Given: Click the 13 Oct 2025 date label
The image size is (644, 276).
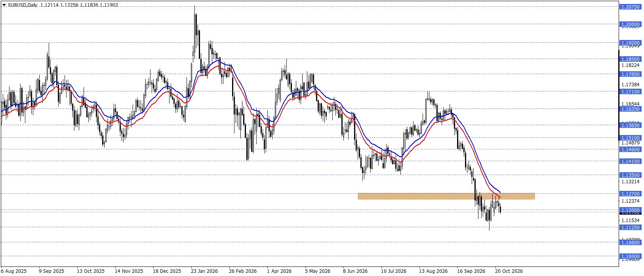Looking at the screenshot, I should [x=91, y=271].
